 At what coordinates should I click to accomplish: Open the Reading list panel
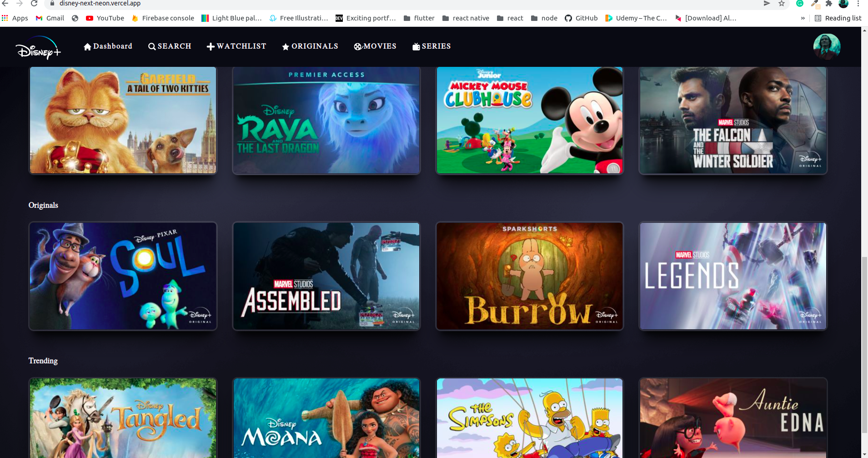coord(838,18)
